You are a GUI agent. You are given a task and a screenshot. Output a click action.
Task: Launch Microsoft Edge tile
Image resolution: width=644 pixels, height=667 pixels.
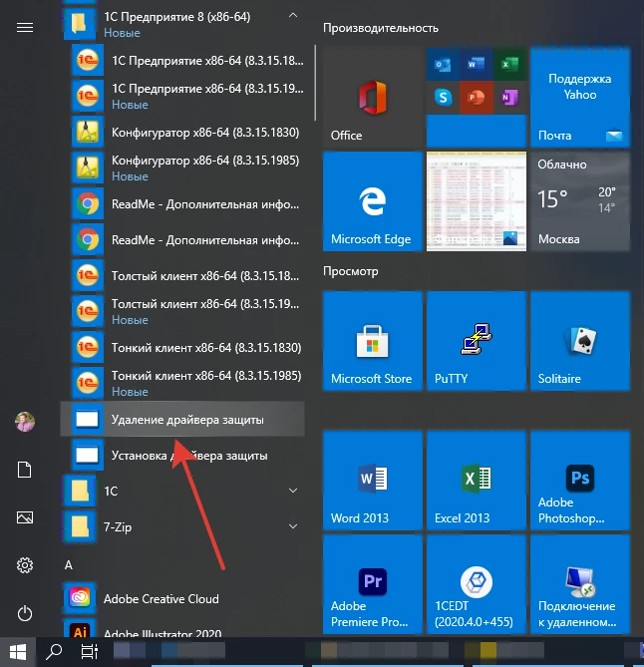coord(372,200)
